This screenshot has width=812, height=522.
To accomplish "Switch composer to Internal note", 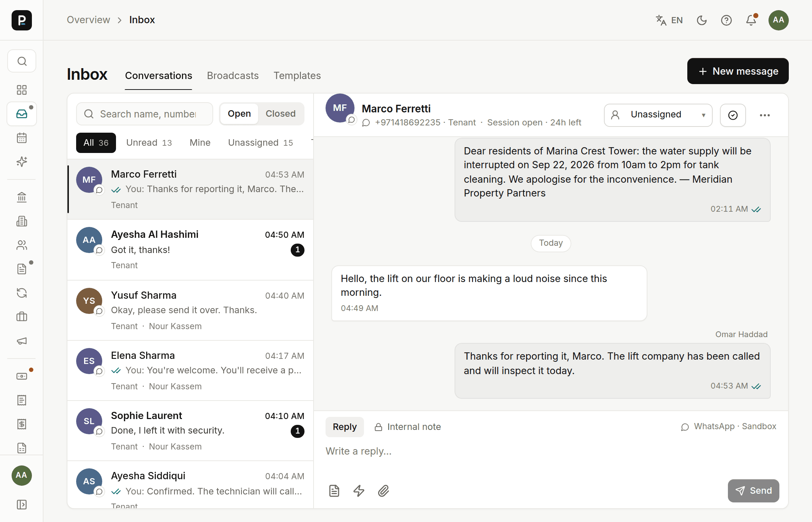I will [407, 427].
